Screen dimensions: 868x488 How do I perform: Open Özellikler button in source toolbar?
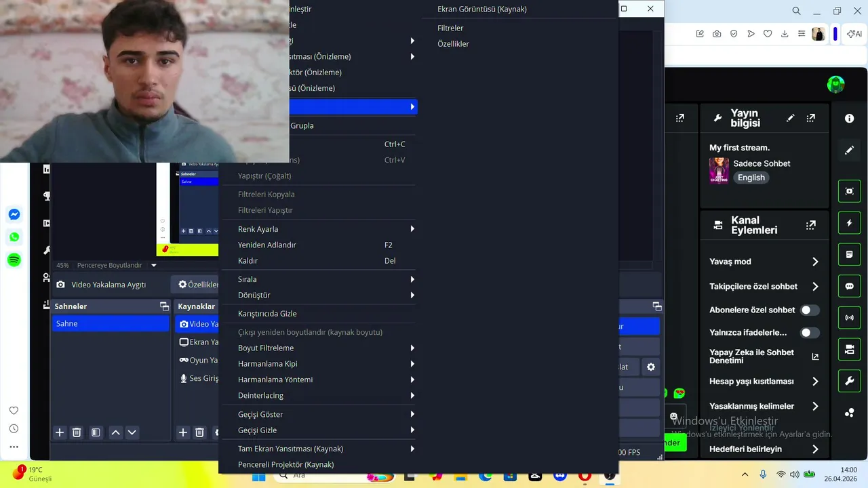point(197,285)
